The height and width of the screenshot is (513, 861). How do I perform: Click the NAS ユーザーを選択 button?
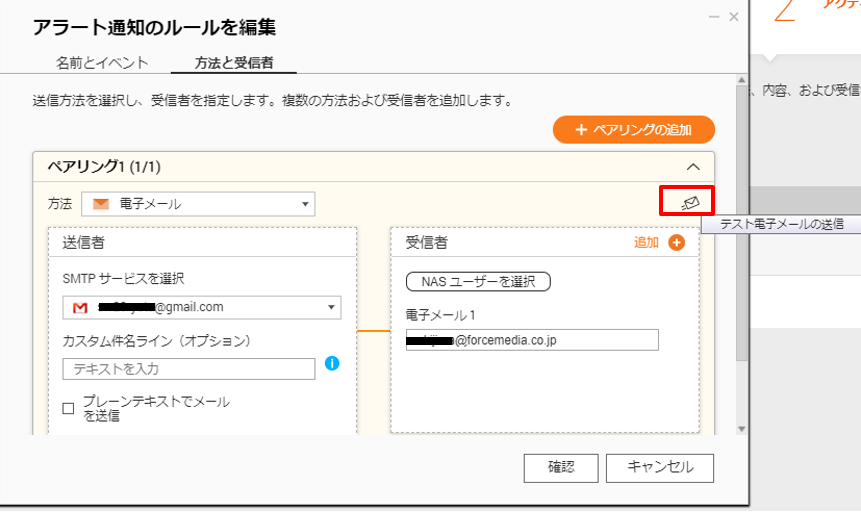478,281
